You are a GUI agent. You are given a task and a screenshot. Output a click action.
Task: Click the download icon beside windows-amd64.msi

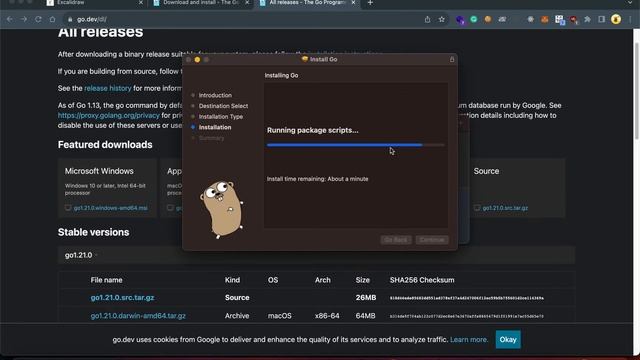(68, 208)
